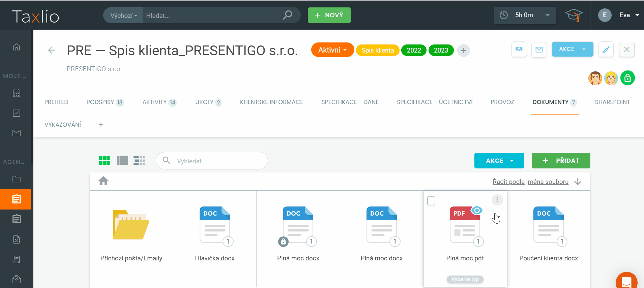
Task: Click the blonde female user avatar
Action: coord(611,78)
